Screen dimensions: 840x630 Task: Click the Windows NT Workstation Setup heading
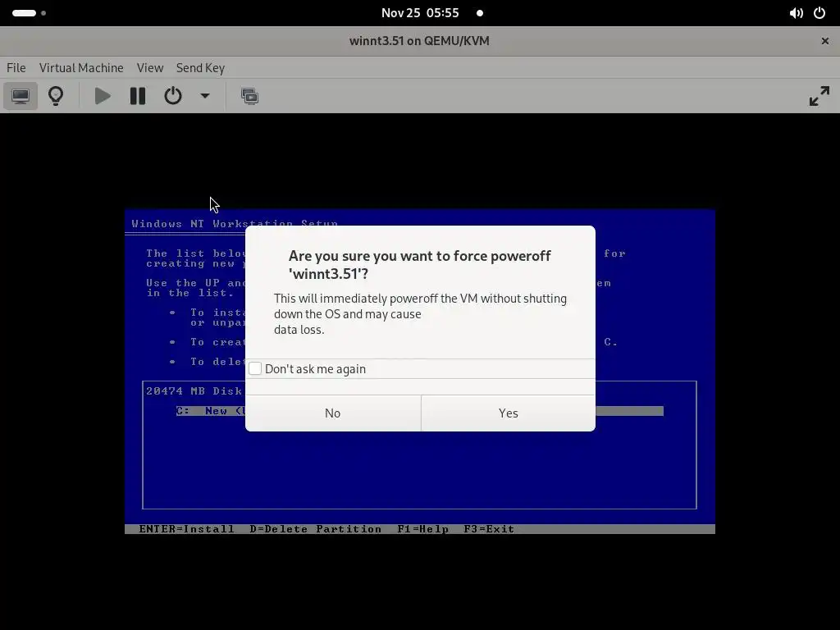[235, 223]
